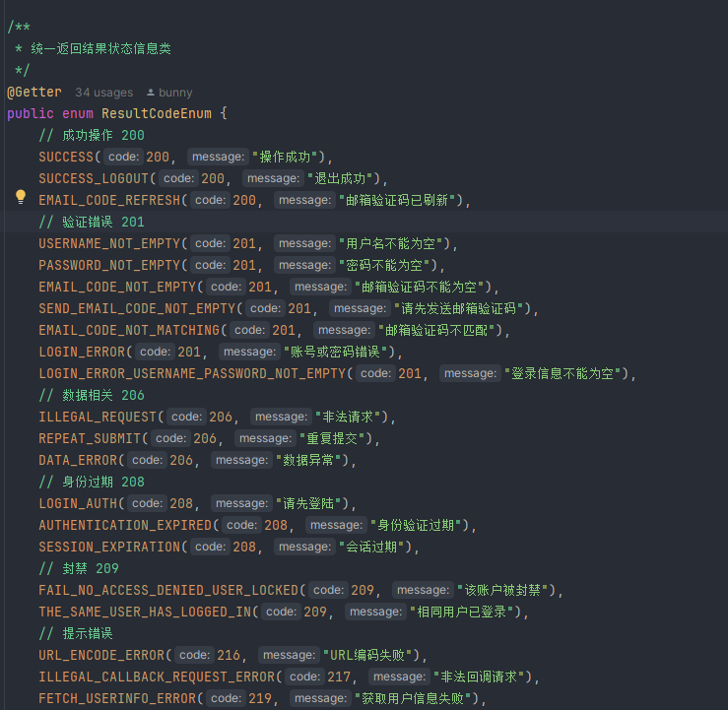The width and height of the screenshot is (728, 710).
Task: Click PASSWORD_NOT_EMPTY constant name
Action: pyautogui.click(x=109, y=266)
